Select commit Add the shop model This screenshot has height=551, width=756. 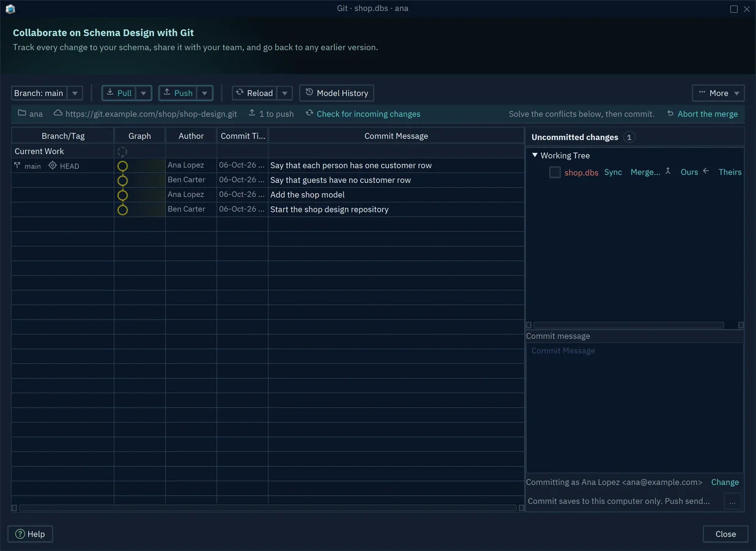[268, 195]
